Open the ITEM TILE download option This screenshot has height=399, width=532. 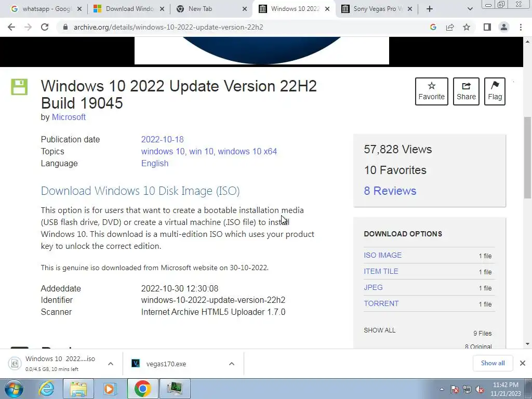[381, 271]
